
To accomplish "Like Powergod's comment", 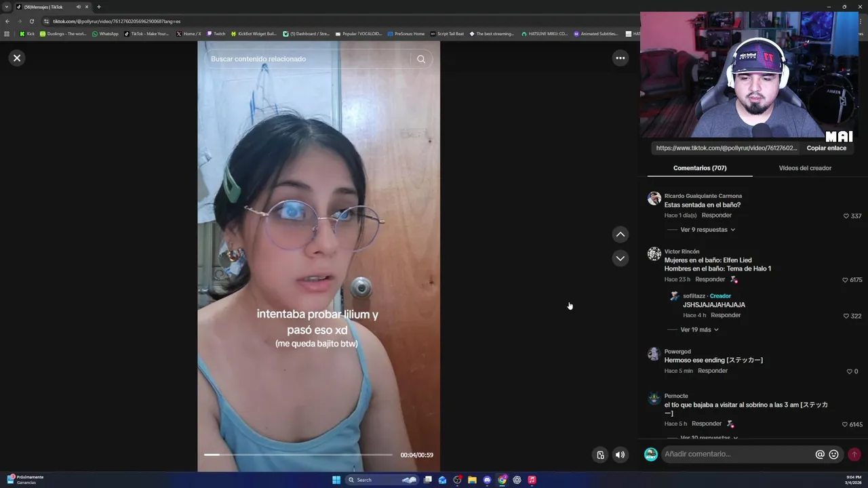I will (x=849, y=371).
